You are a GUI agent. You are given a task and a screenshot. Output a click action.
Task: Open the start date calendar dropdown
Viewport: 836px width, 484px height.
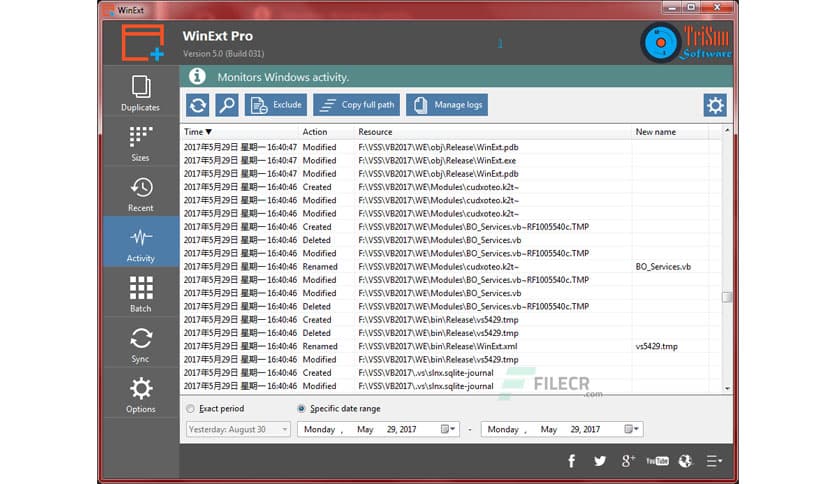coord(448,429)
